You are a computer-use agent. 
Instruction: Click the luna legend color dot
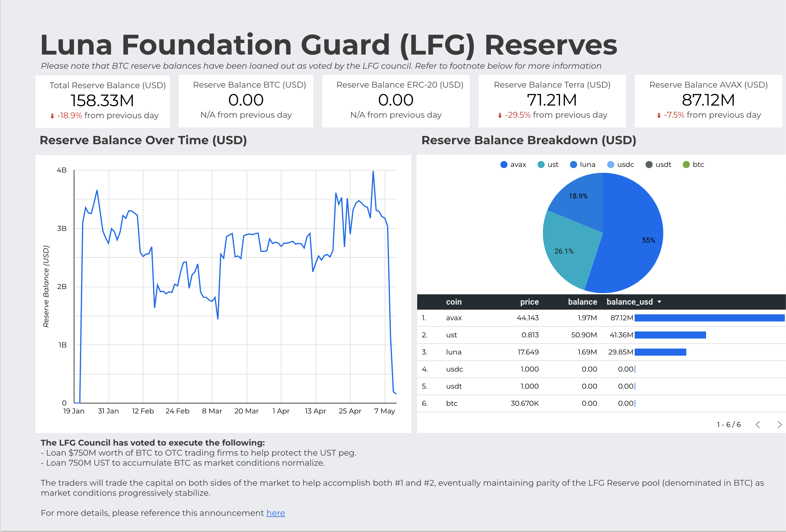[573, 165]
